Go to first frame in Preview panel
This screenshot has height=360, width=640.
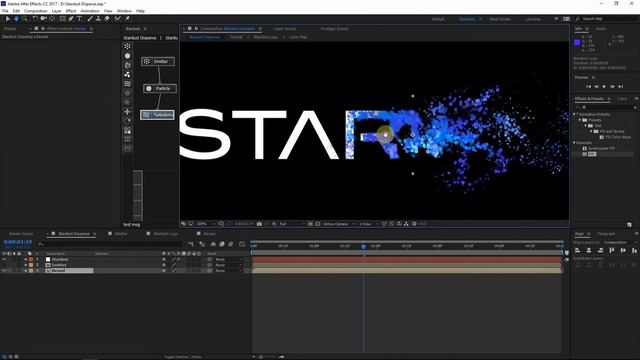(x=588, y=87)
